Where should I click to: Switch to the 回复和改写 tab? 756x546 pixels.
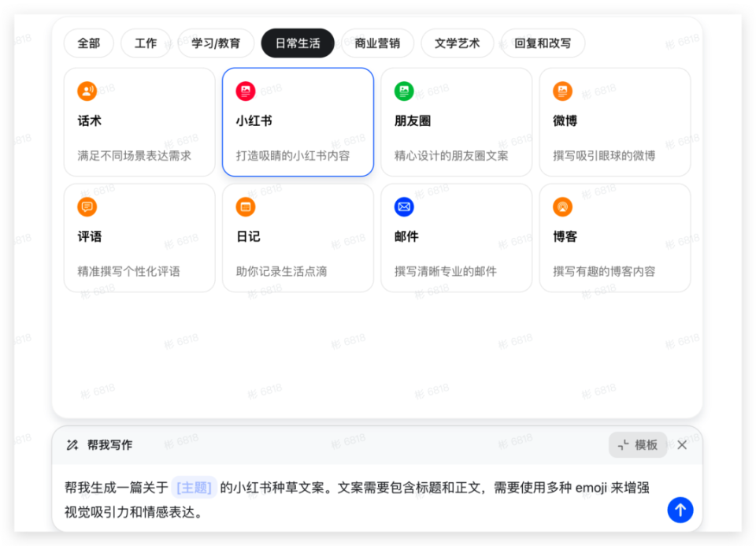click(x=543, y=43)
